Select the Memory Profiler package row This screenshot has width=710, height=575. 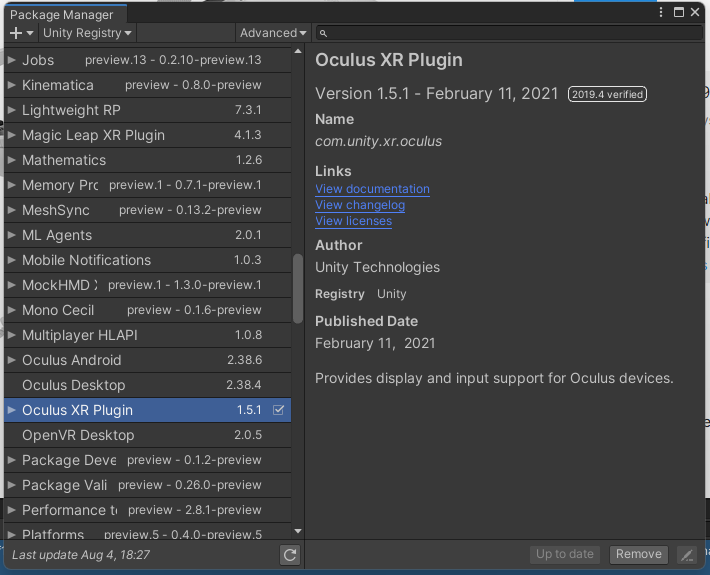click(147, 185)
